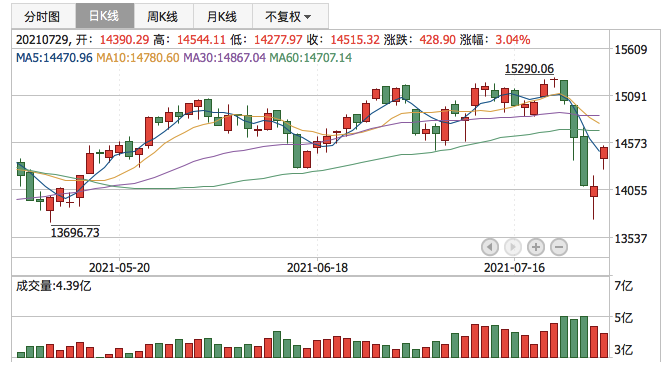Click the high price 14544.11 value
The height and width of the screenshot is (367, 671).
(201, 40)
